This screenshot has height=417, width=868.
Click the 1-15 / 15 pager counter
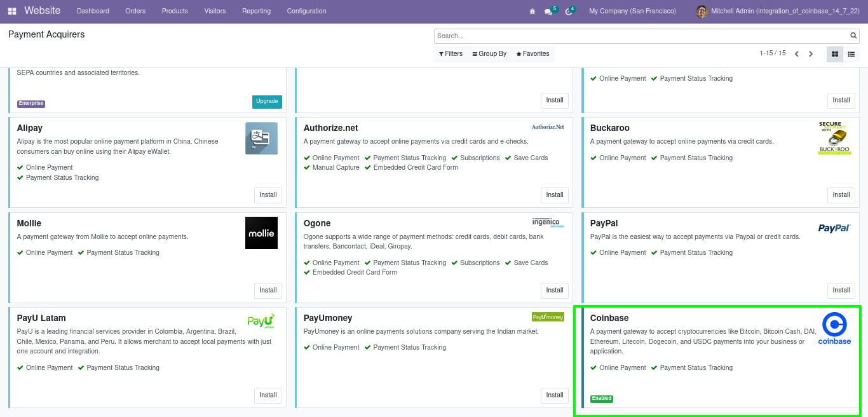pyautogui.click(x=773, y=53)
